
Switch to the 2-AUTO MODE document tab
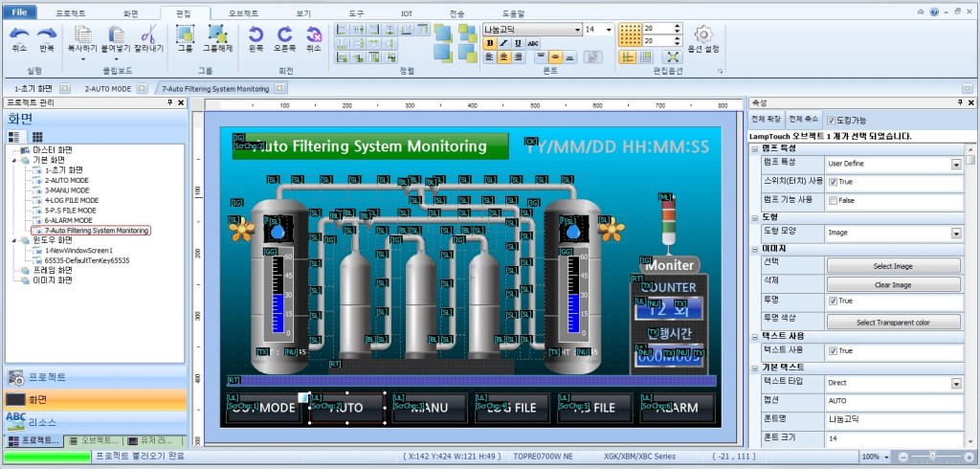pyautogui.click(x=107, y=88)
